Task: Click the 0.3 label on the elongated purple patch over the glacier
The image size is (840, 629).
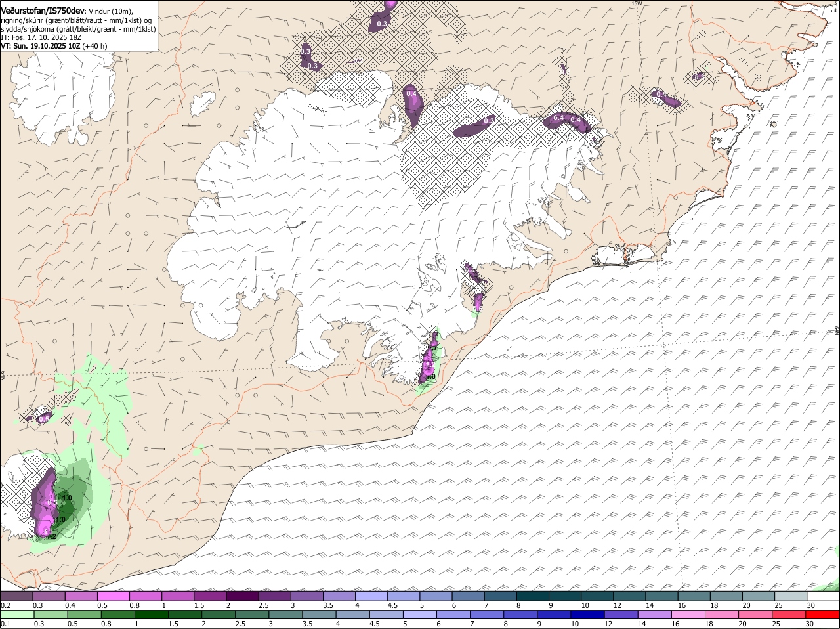Action: (489, 121)
